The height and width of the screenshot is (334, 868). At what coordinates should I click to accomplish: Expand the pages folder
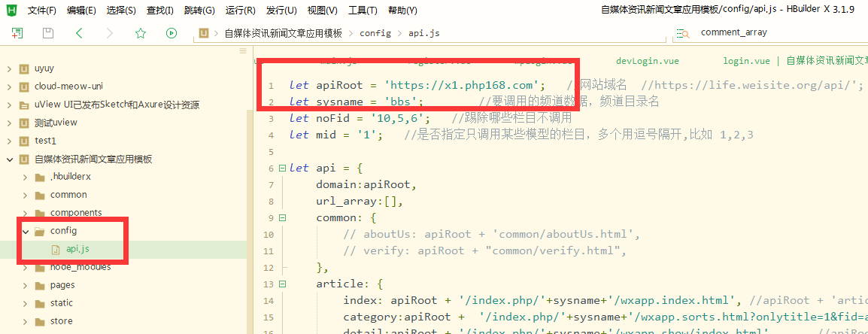tap(26, 285)
